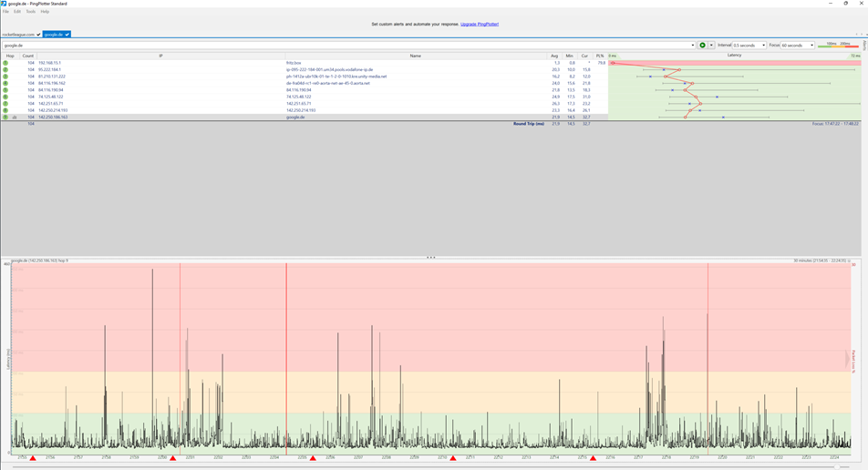Select the google.de tab
The height and width of the screenshot is (470, 868).
57,35
